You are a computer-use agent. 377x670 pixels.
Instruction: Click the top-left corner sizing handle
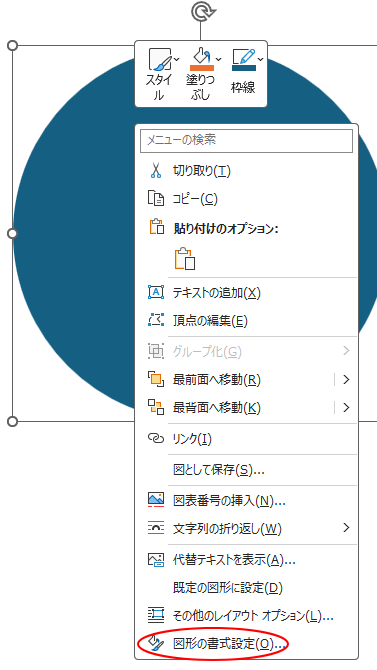tap(13, 45)
